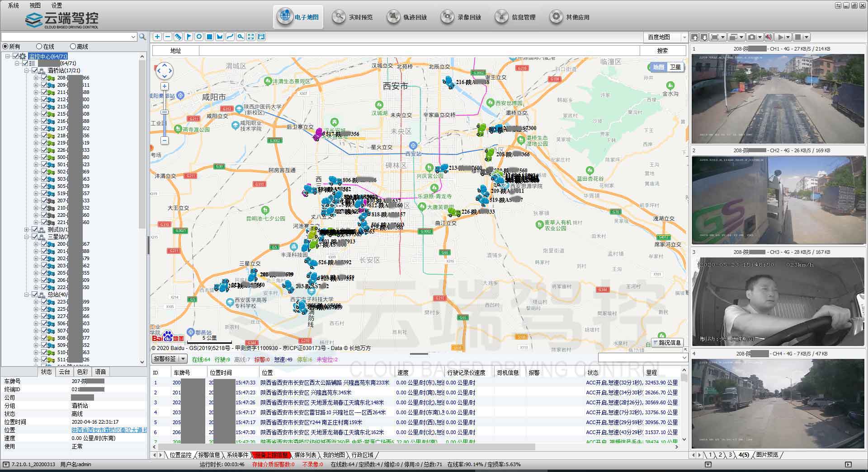Click the status bar dropdown icon at bottom left
This screenshot has width=868, height=472.
(6, 464)
